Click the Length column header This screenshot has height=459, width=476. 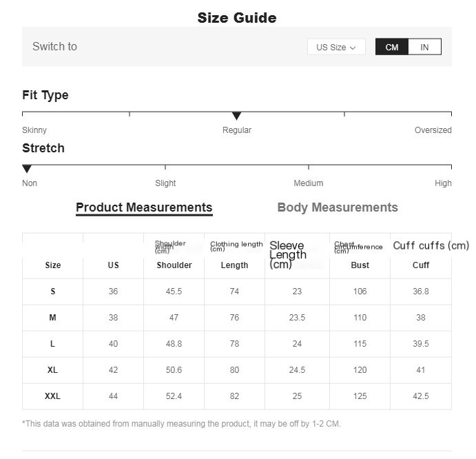pyautogui.click(x=234, y=265)
